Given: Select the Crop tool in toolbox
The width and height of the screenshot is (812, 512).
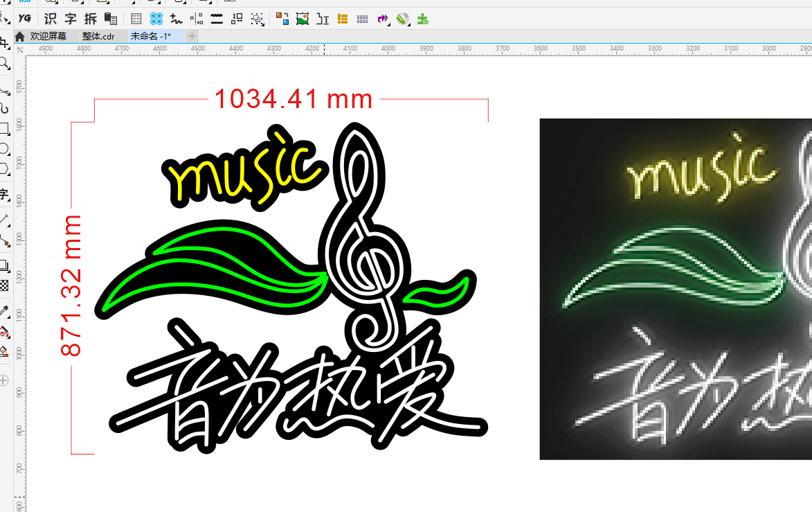Looking at the screenshot, I should (x=5, y=44).
